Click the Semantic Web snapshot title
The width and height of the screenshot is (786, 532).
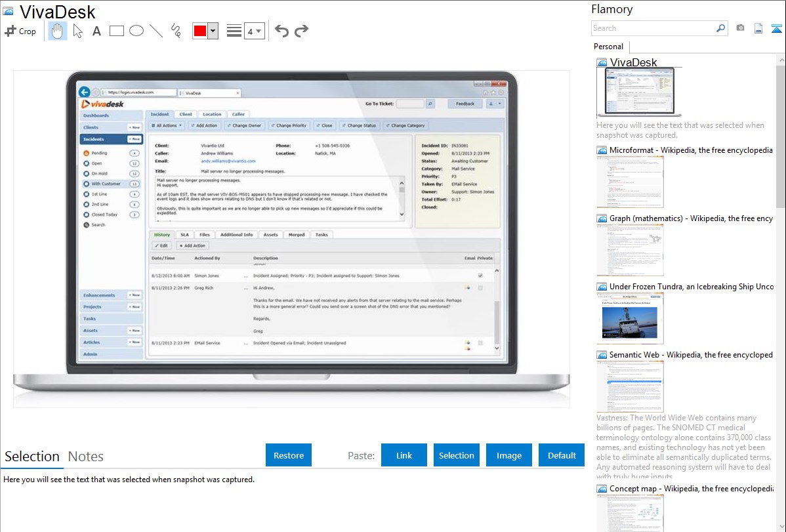[691, 354]
